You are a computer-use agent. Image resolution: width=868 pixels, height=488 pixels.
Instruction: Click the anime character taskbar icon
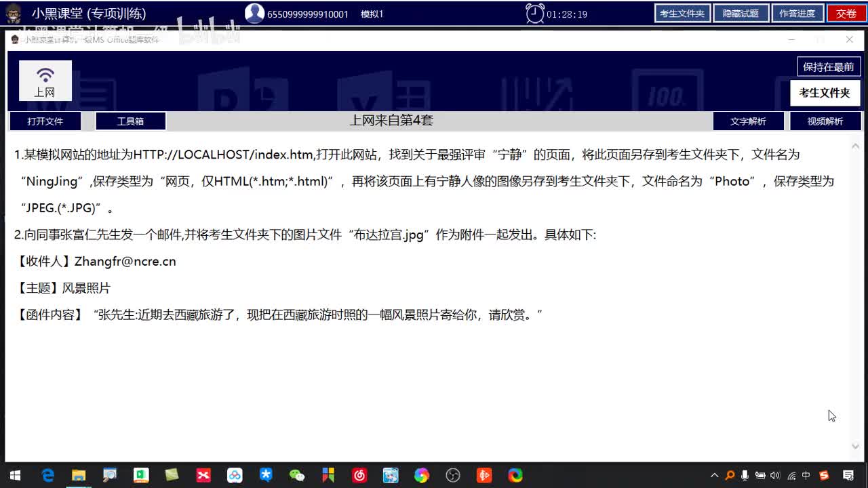[391, 475]
